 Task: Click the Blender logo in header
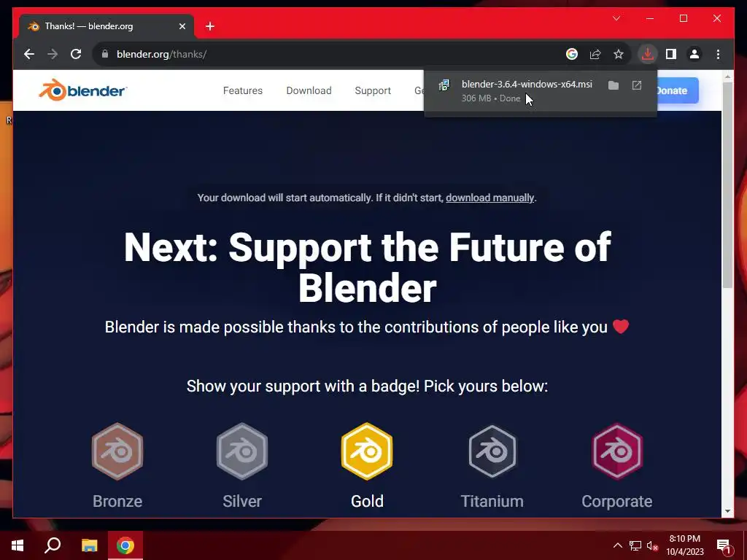pos(83,90)
